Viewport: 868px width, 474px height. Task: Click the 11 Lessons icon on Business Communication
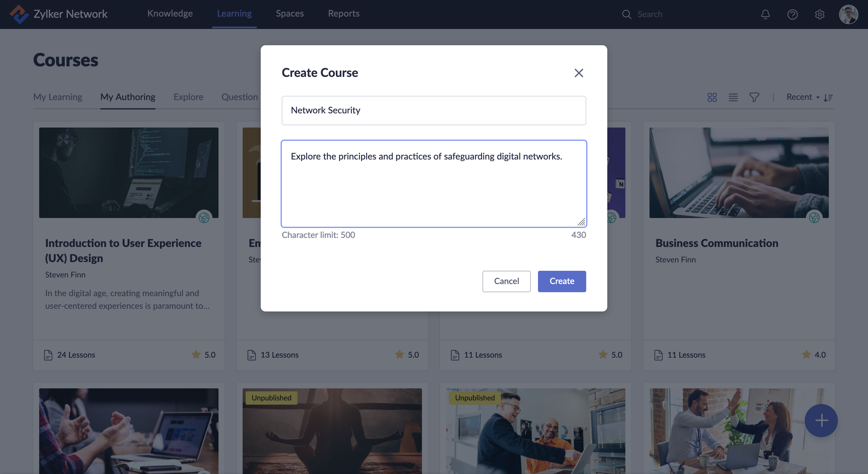658,355
